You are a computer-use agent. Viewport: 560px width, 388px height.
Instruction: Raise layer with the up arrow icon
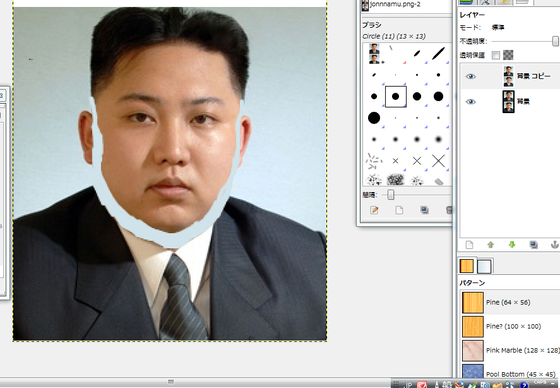pos(491,245)
